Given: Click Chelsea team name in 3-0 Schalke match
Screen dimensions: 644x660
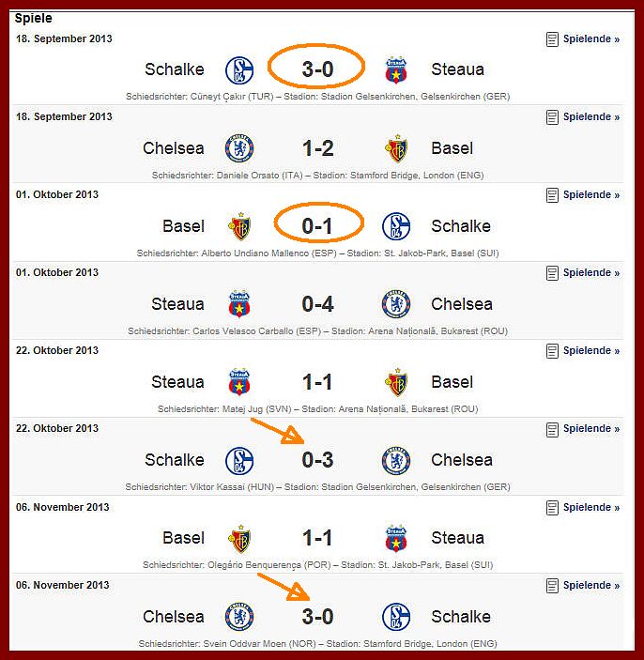Looking at the screenshot, I should click(x=174, y=617).
